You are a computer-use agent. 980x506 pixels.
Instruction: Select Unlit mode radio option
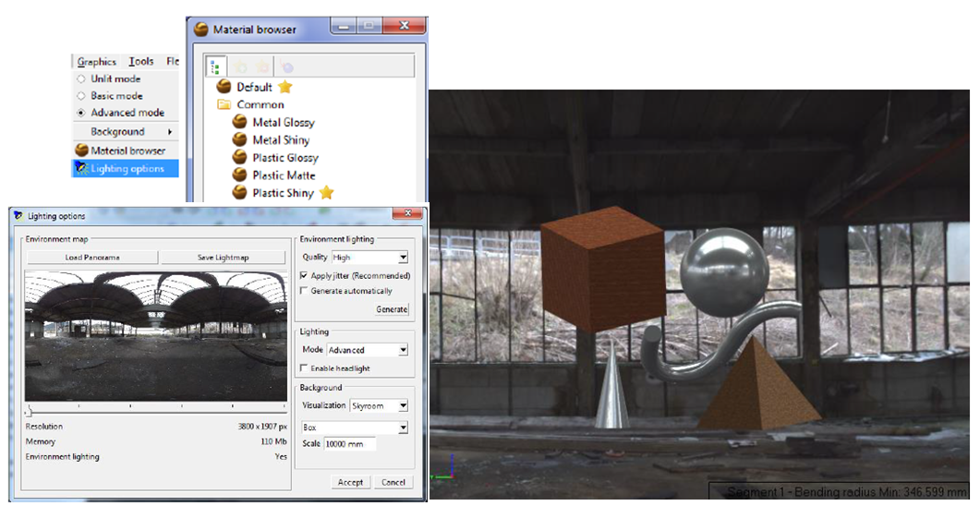coord(80,78)
